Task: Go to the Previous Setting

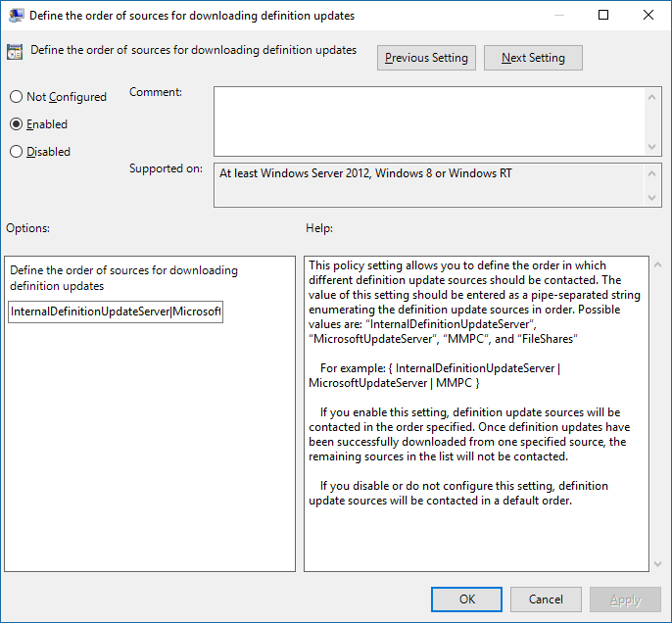Action: (426, 58)
